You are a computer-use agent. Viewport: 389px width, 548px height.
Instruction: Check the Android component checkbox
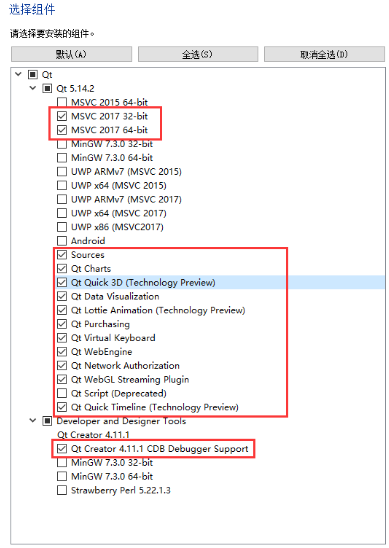point(62,241)
